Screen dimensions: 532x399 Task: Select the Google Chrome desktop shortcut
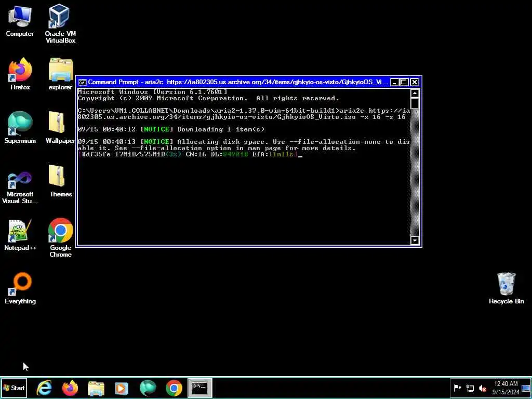pyautogui.click(x=60, y=238)
